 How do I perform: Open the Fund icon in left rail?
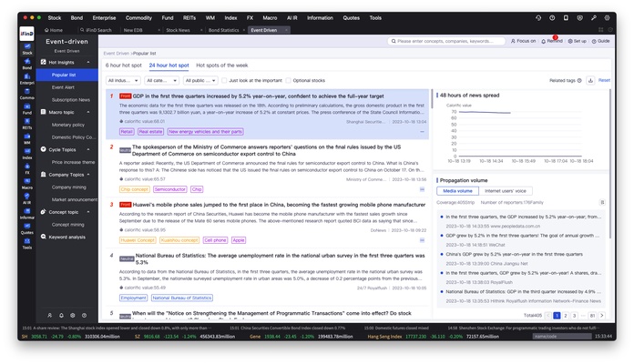point(27,108)
